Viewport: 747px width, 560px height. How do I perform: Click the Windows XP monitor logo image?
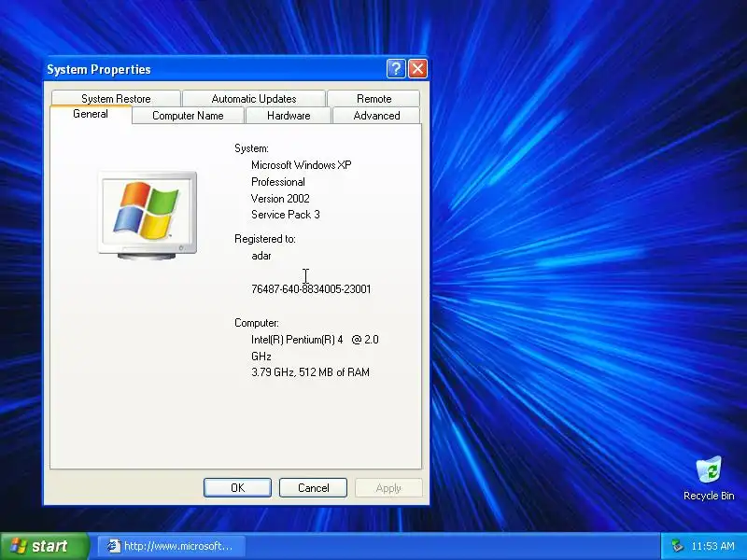click(148, 216)
